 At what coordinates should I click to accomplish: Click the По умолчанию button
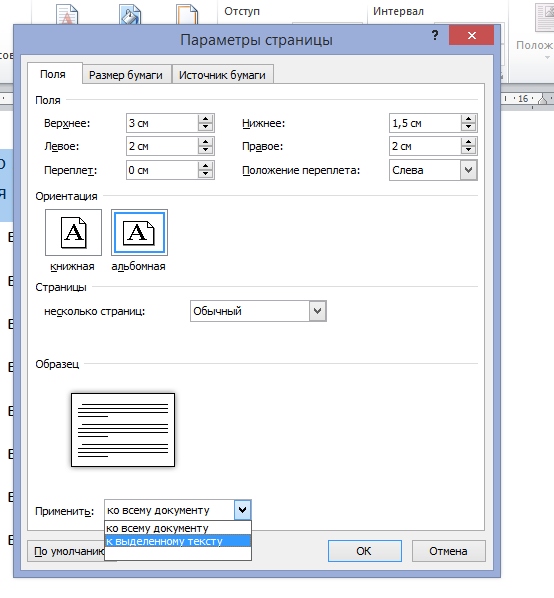coord(66,551)
